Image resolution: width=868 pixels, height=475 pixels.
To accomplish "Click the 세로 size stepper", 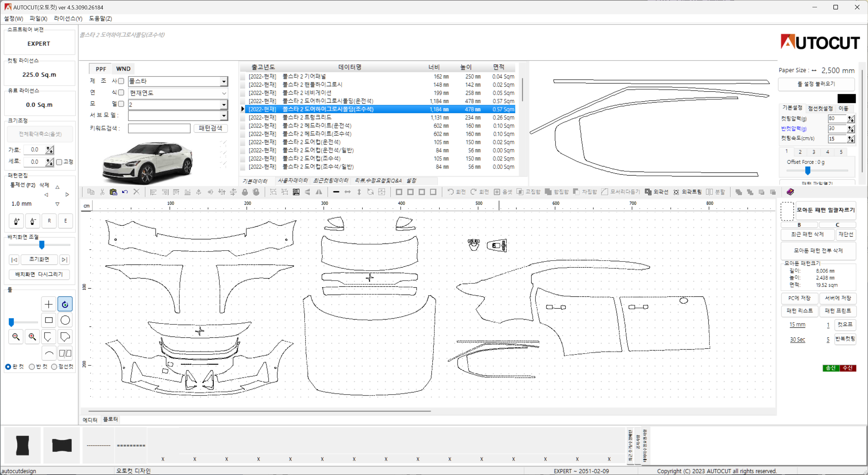I will (x=49, y=162).
